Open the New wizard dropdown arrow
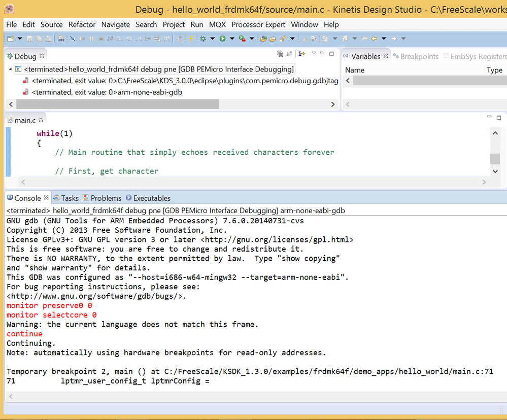The height and width of the screenshot is (420, 507). pyautogui.click(x=20, y=39)
